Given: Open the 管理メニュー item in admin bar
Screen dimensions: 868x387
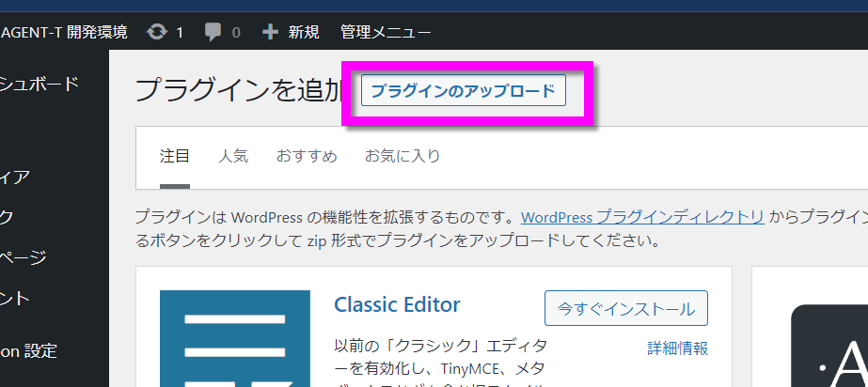Looking at the screenshot, I should (386, 32).
